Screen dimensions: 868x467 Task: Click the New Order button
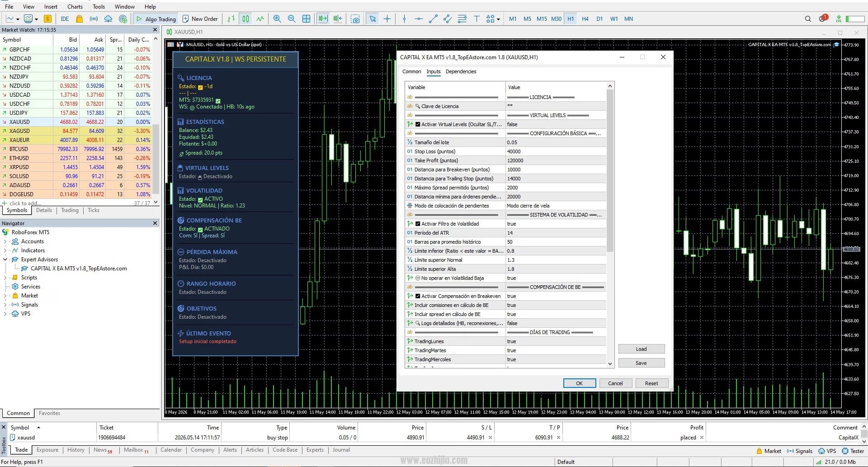pos(200,19)
